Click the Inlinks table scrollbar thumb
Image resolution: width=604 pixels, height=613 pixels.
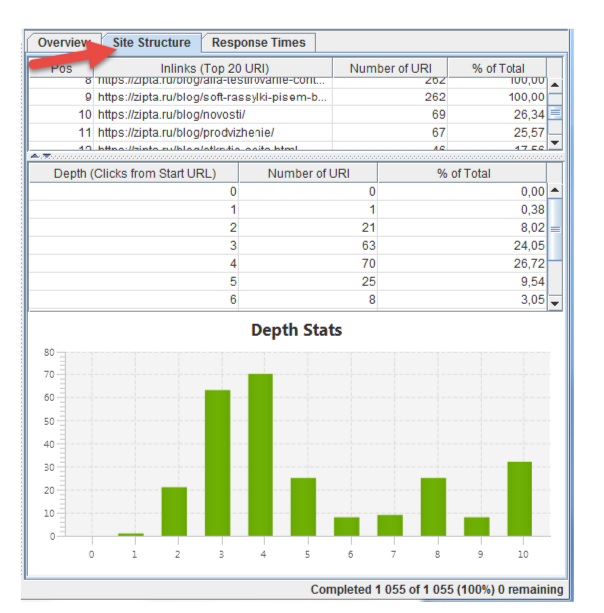[x=555, y=113]
